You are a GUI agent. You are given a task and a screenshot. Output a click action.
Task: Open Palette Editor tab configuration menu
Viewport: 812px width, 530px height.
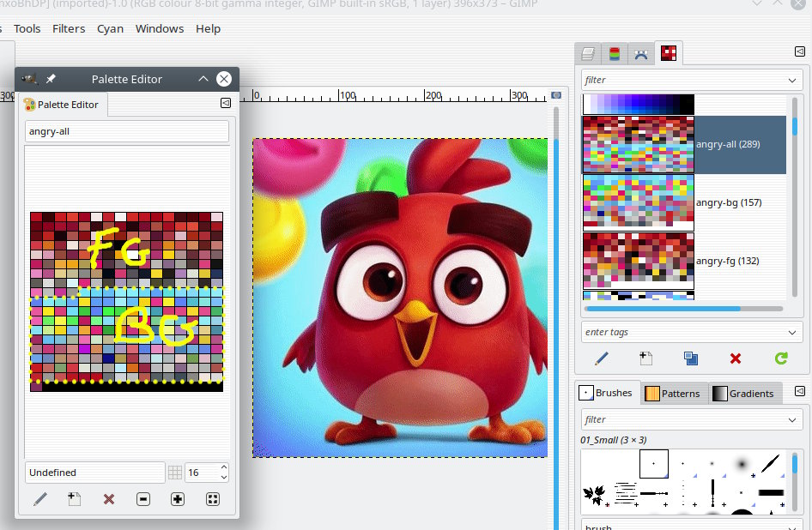click(226, 103)
